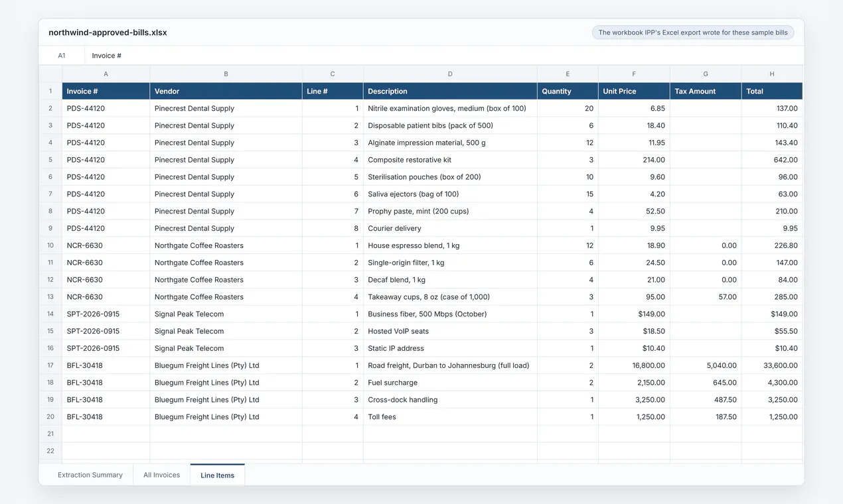This screenshot has height=504, width=843.
Task: Click Pinecrest Dental Supply vendor cell in row 9
Action: click(226, 228)
